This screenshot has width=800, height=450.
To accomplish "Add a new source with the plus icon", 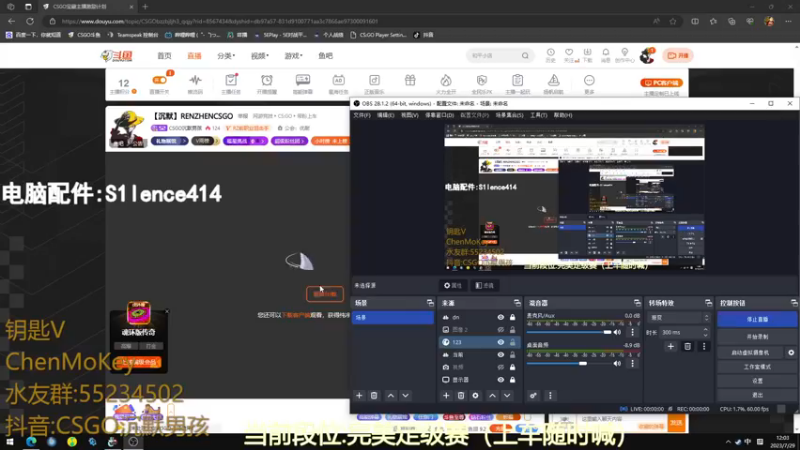I will [446, 395].
